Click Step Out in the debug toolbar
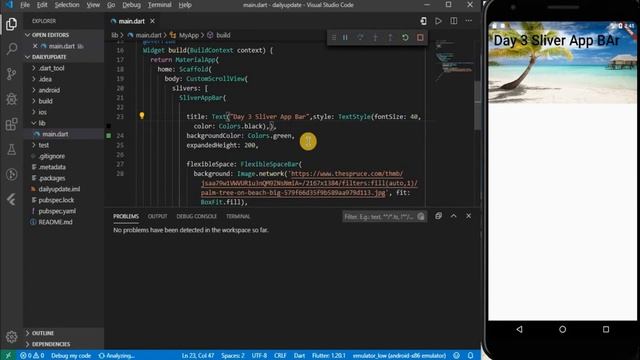 [390, 38]
